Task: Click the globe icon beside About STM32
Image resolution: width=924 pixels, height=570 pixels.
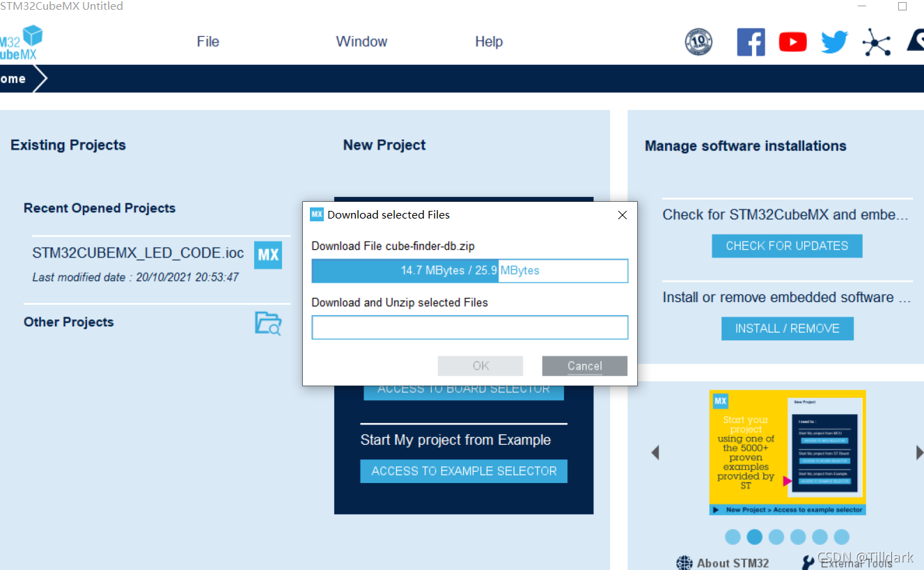Action: [684, 562]
